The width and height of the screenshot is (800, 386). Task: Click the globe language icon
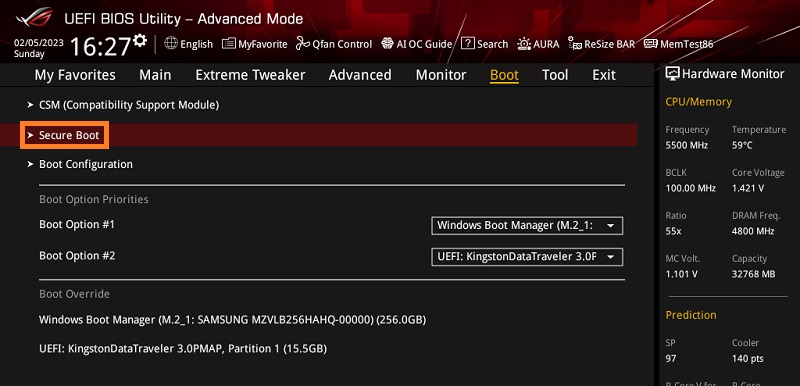tap(171, 43)
